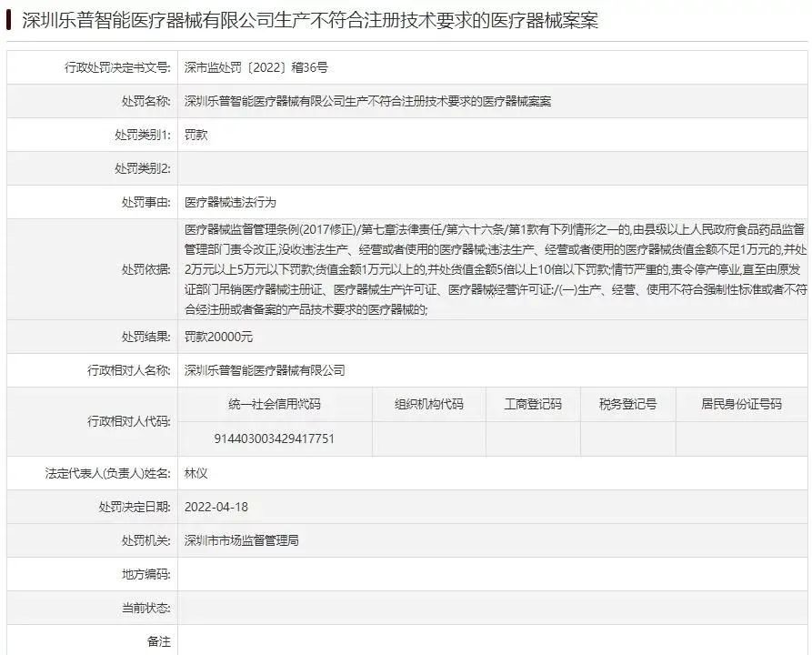This screenshot has height=655, width=812.
Task: Click the 处罚机关 label
Action: click(x=146, y=540)
